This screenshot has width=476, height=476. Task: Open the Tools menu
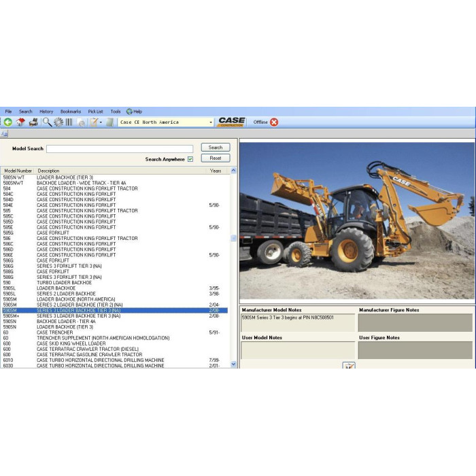(x=116, y=112)
